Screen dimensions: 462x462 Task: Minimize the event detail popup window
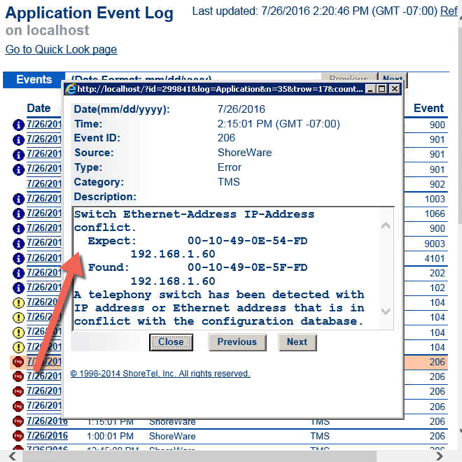[x=370, y=89]
